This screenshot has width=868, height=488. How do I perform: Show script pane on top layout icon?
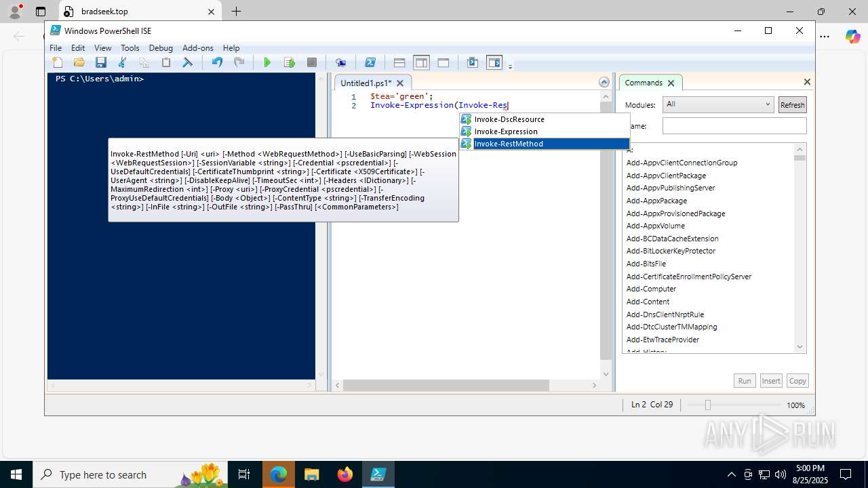[399, 62]
